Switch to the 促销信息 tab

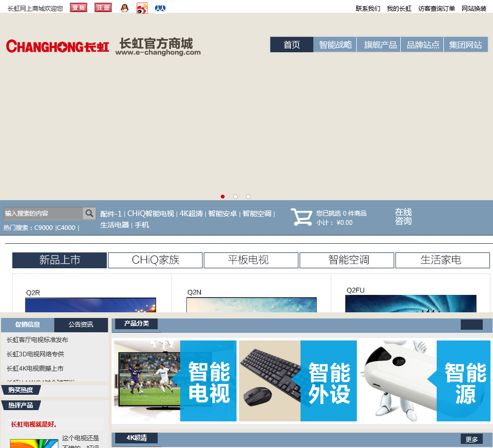[x=28, y=325]
